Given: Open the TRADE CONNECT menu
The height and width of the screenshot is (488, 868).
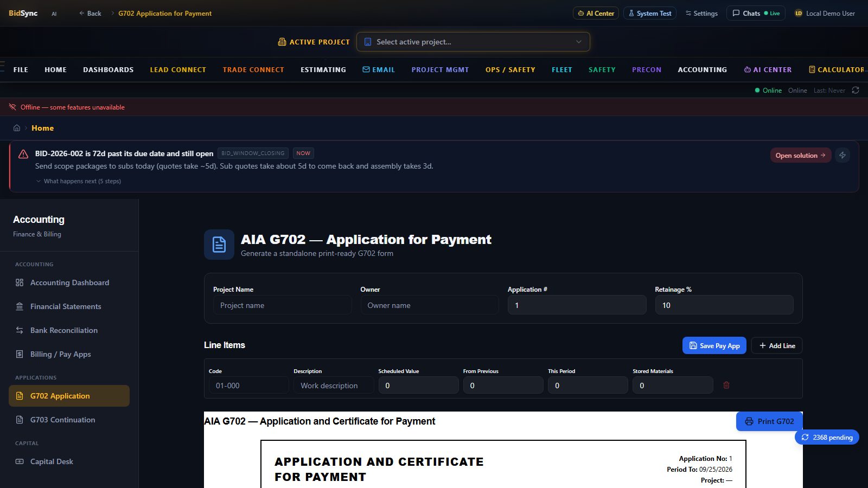Looking at the screenshot, I should [253, 69].
